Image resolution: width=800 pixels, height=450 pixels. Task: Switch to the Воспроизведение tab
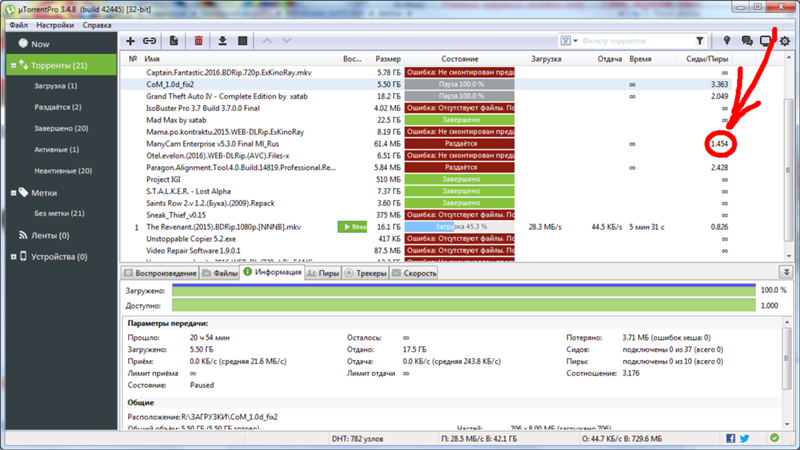pos(160,273)
